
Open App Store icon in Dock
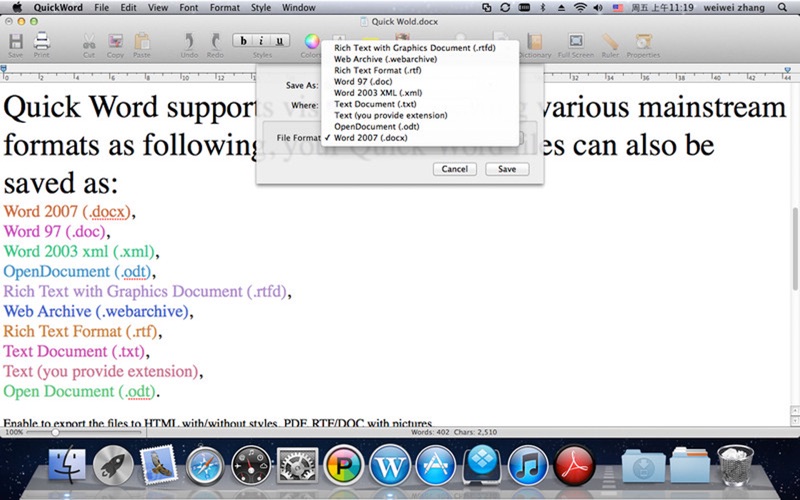436,465
